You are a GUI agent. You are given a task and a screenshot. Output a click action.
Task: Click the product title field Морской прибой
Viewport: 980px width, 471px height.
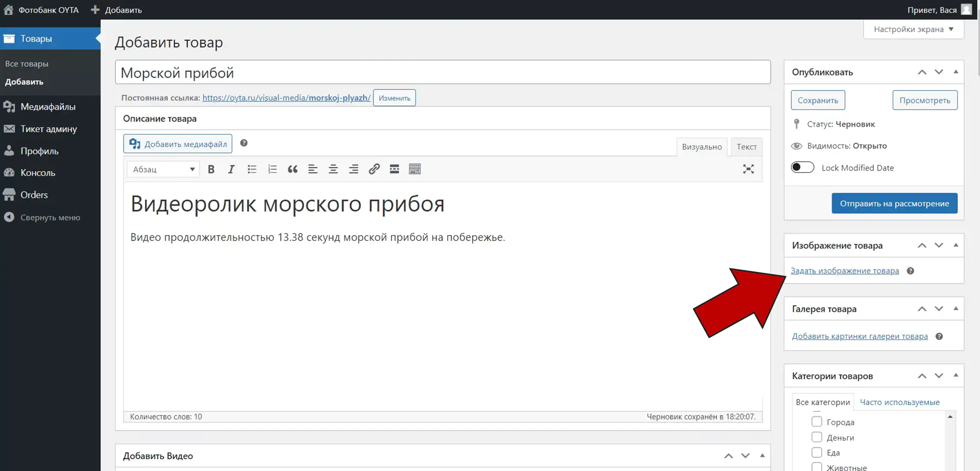[443, 72]
